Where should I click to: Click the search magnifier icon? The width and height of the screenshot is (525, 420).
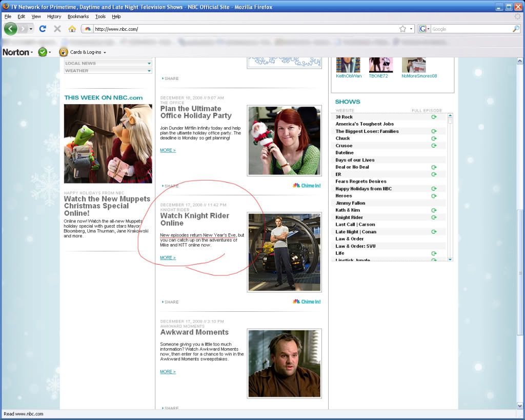pyautogui.click(x=516, y=29)
